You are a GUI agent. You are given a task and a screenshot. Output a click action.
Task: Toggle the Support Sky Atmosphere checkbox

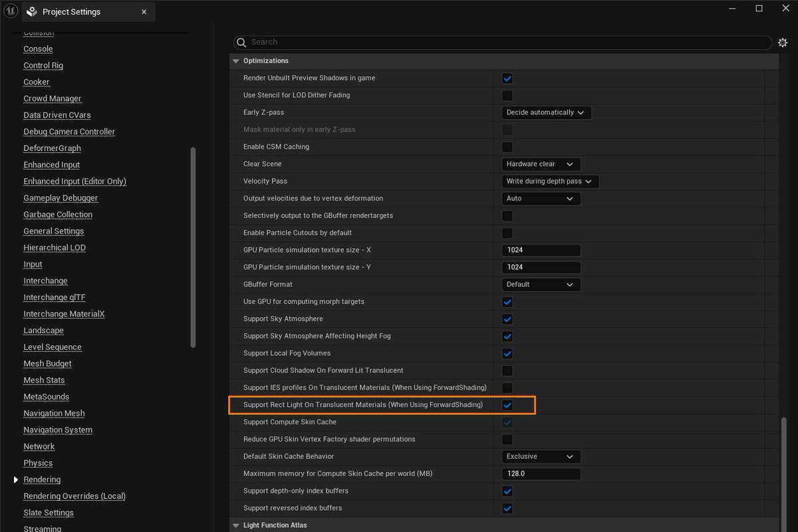pyautogui.click(x=507, y=319)
